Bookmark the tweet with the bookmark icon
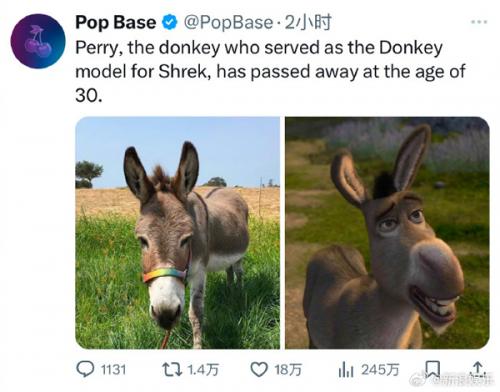Screen dimensions: 500x392 (432, 369)
